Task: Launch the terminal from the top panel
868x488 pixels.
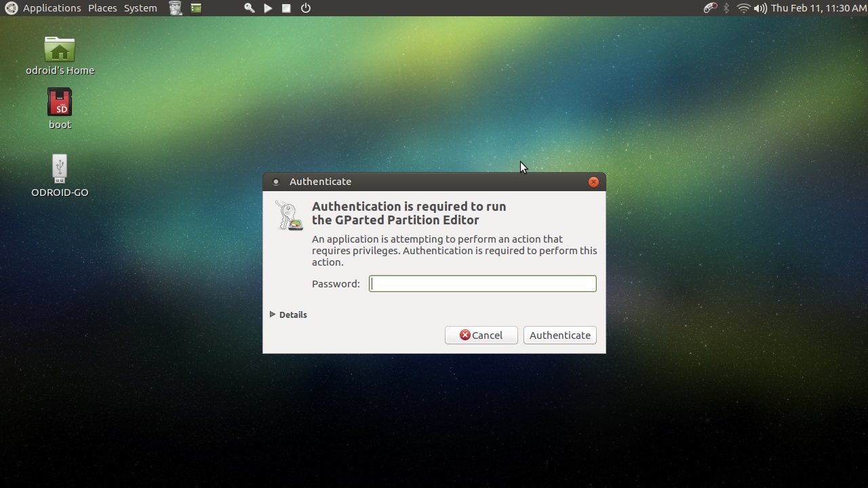Action: pyautogui.click(x=196, y=8)
